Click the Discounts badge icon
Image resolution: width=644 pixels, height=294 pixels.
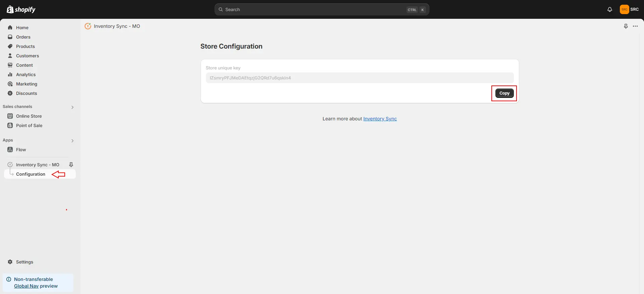10,93
